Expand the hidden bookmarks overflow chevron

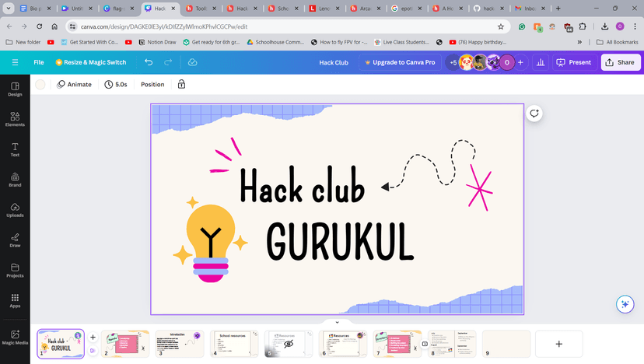click(579, 42)
